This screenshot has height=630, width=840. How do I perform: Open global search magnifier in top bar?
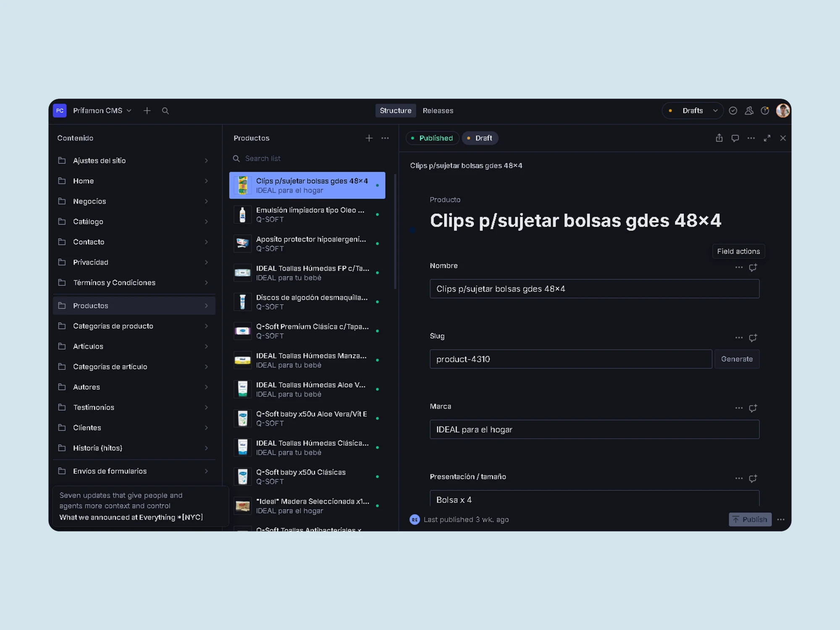(x=165, y=111)
